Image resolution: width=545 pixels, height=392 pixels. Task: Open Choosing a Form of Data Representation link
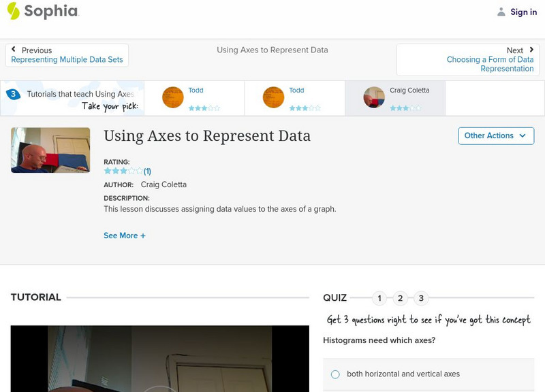(x=490, y=64)
